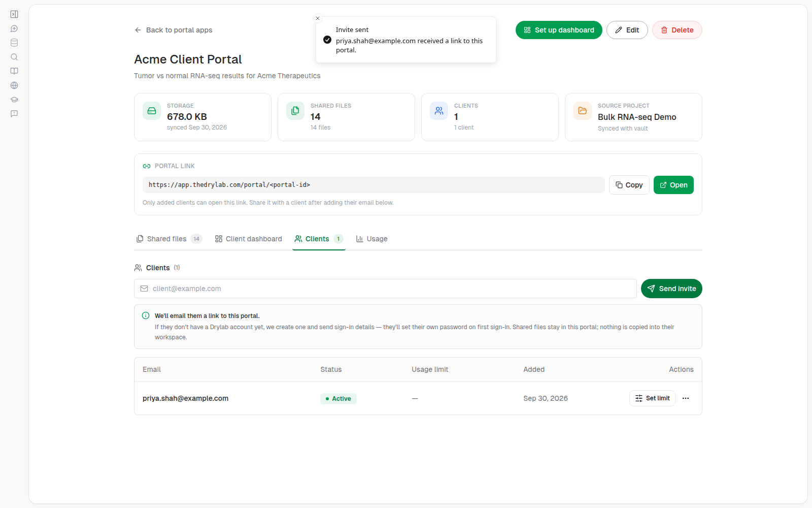Set usage limit for priya.shah@example.com
This screenshot has height=508, width=812.
(x=652, y=398)
